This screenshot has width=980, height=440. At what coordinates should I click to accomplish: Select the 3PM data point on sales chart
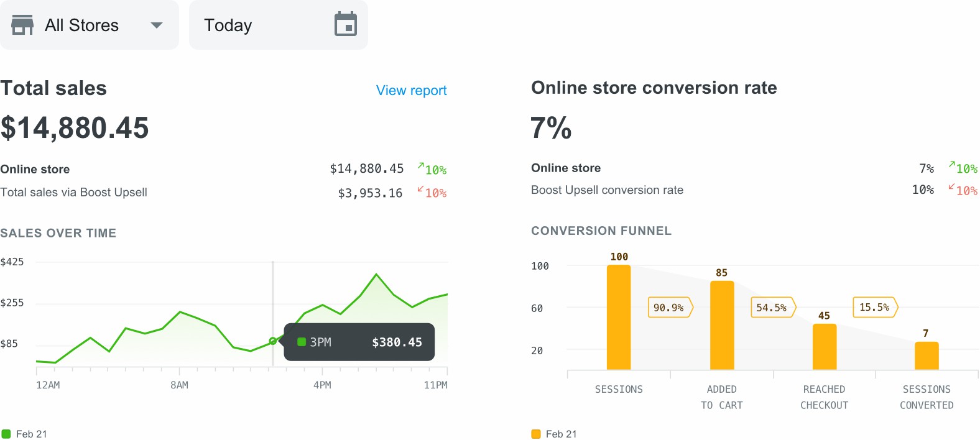click(272, 341)
